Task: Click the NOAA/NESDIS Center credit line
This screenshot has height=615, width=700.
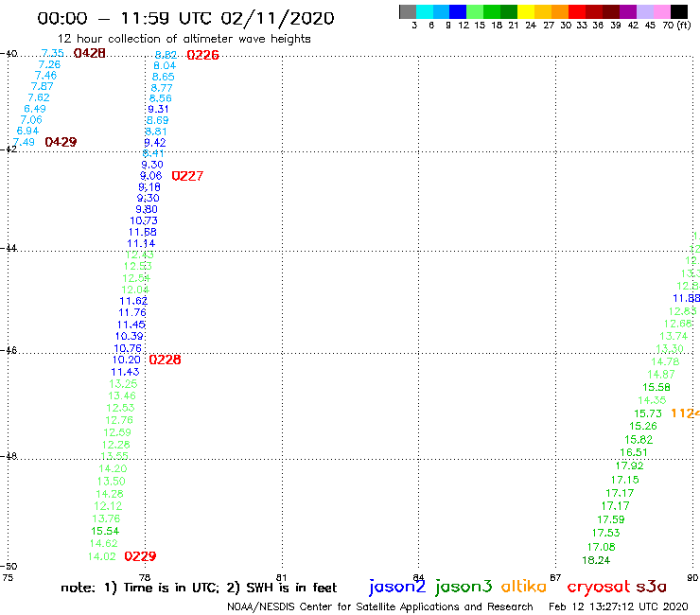Action: click(380, 606)
